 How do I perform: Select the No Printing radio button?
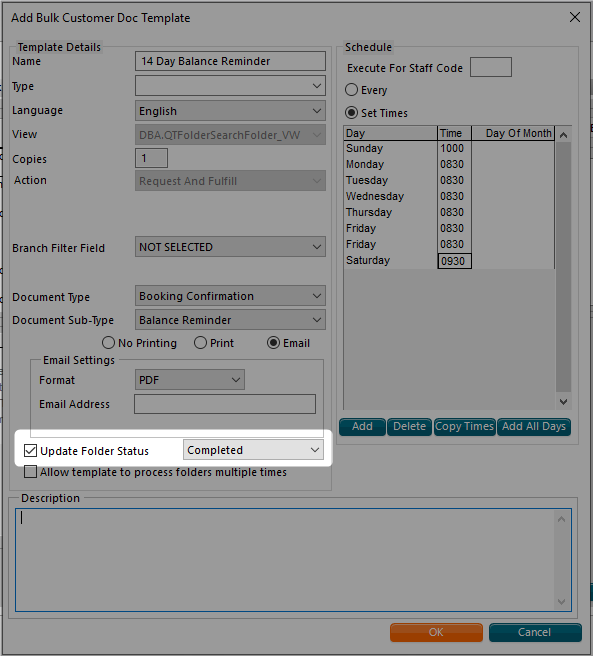(108, 343)
